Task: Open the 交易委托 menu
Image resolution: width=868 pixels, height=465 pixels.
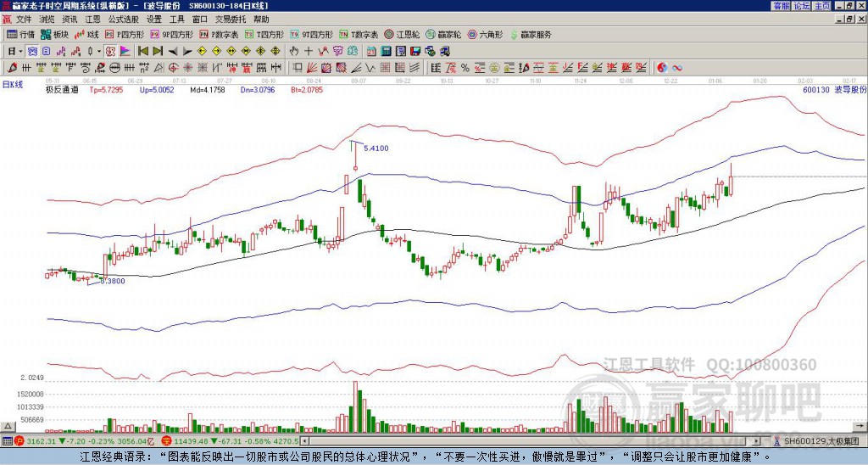Action: (x=229, y=19)
